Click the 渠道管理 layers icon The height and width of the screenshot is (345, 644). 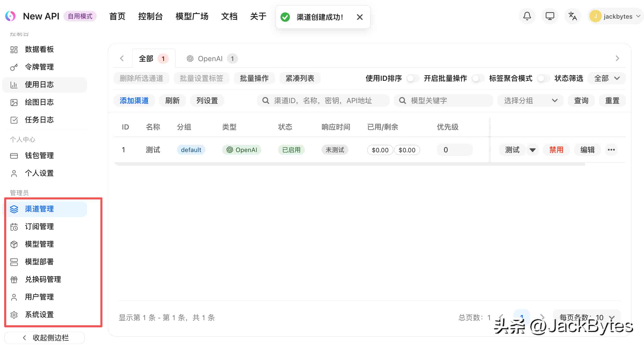click(x=14, y=209)
